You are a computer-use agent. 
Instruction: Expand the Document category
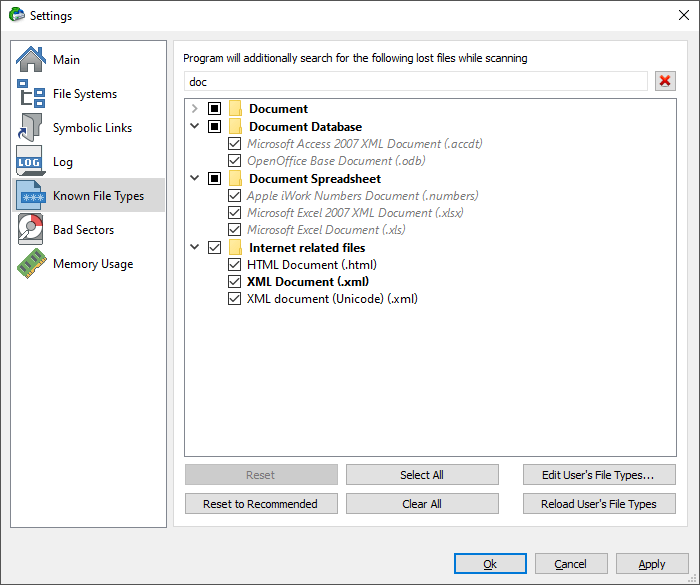click(x=194, y=109)
